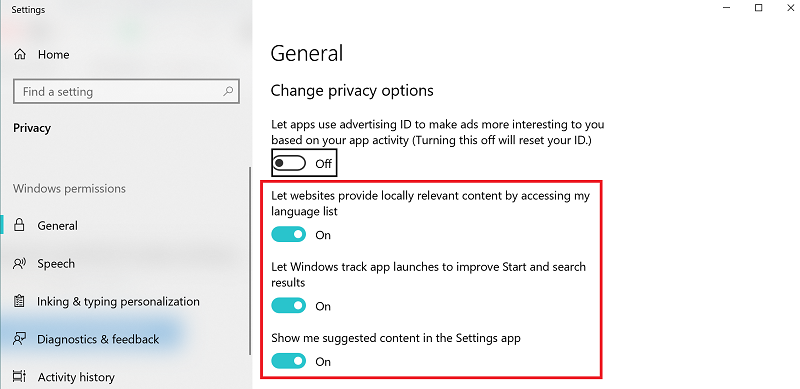Screen dimensions: 800x389
Task: Click the General lock icon
Action: (x=19, y=225)
